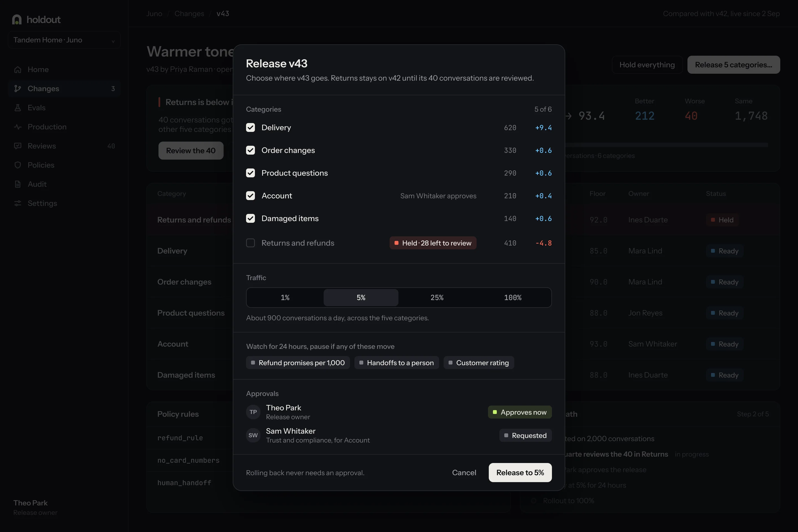Click the Theo Park profile in the sidebar

coord(35,507)
